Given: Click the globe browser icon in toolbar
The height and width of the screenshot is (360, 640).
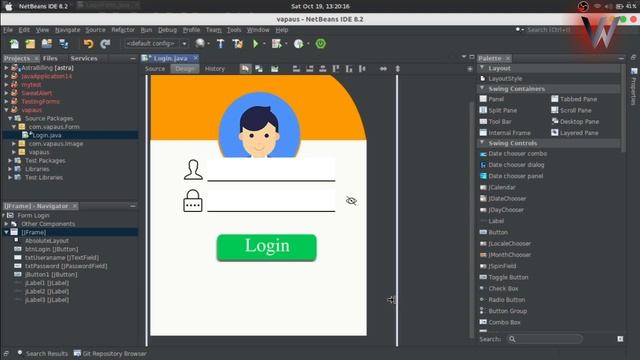Looking at the screenshot, I should pos(200,43).
